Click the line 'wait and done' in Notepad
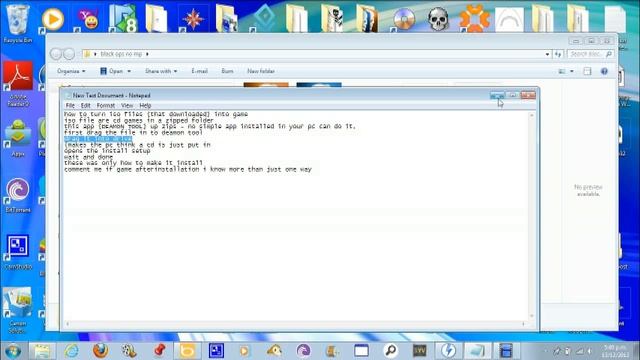The image size is (640, 360). coord(89,157)
